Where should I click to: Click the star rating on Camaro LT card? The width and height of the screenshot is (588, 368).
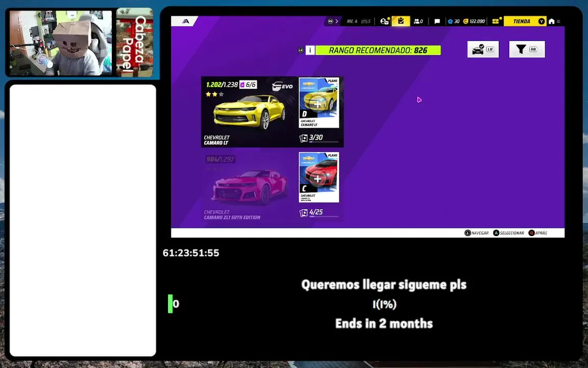214,94
